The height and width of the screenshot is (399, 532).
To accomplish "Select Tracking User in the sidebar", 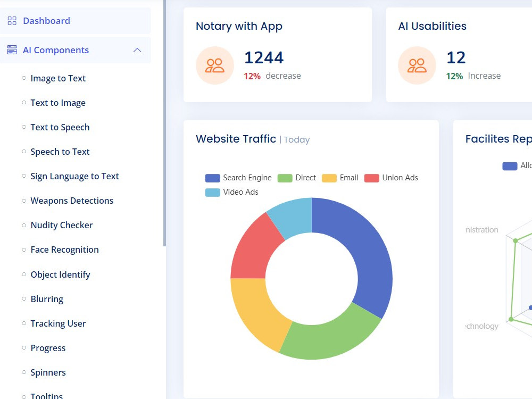I will pyautogui.click(x=58, y=323).
